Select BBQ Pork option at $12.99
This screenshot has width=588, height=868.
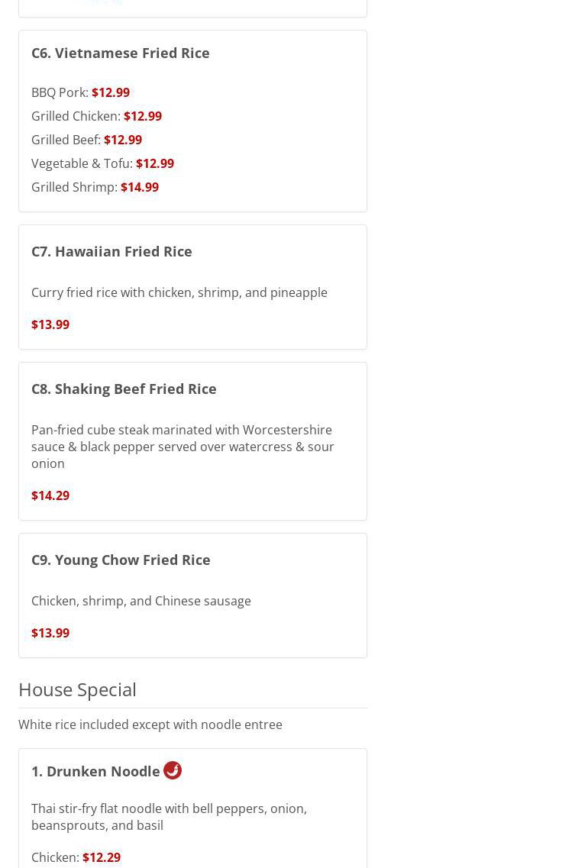click(80, 92)
